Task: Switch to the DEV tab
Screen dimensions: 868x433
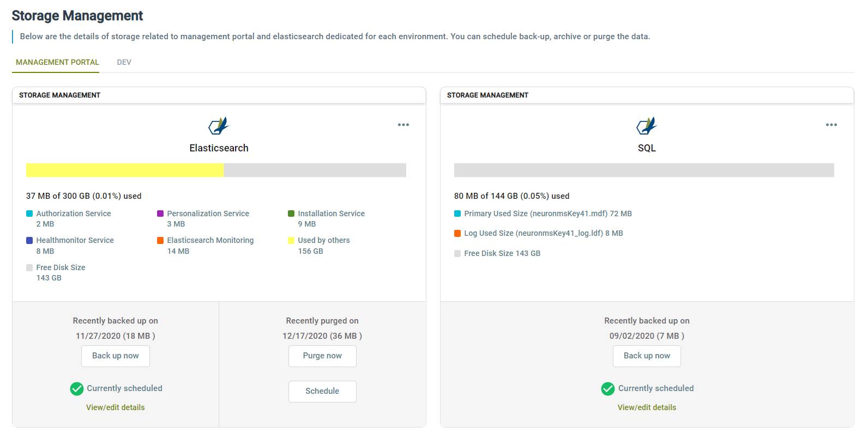Action: tap(124, 62)
